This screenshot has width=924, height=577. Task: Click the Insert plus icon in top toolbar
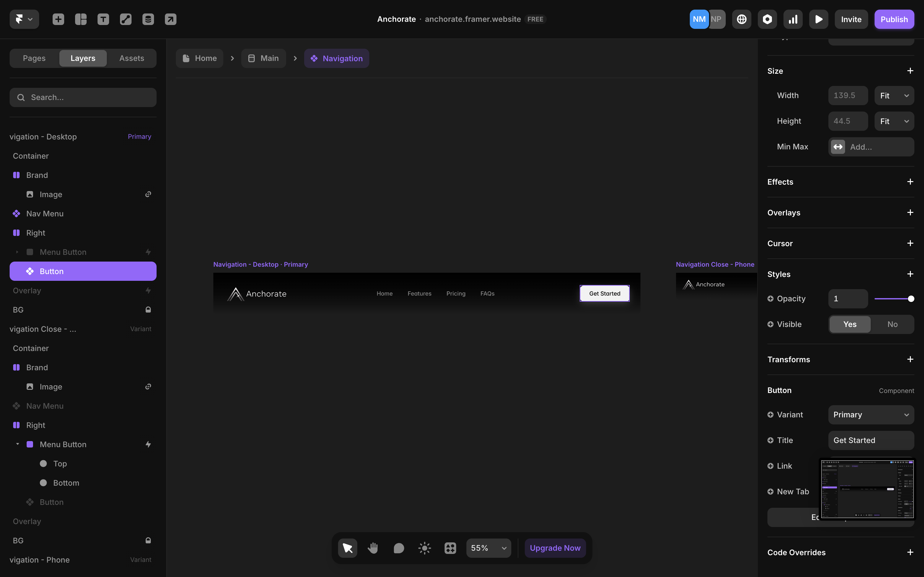tap(58, 19)
